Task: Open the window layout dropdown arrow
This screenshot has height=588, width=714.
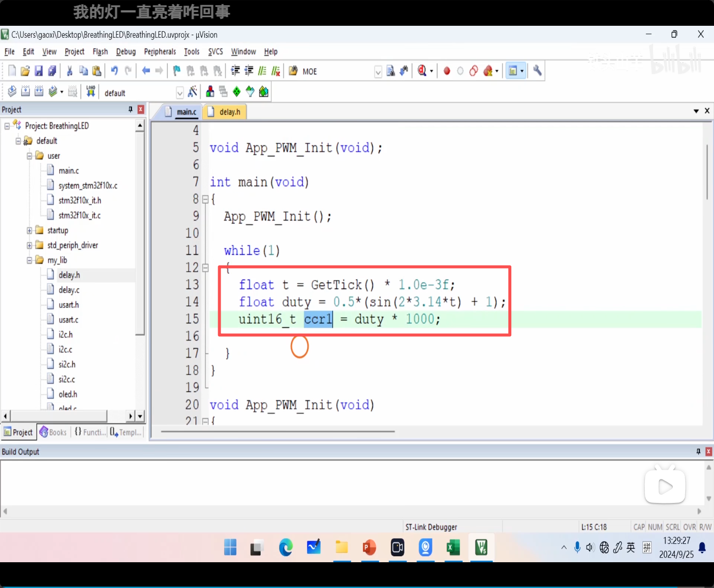Action: pos(522,71)
